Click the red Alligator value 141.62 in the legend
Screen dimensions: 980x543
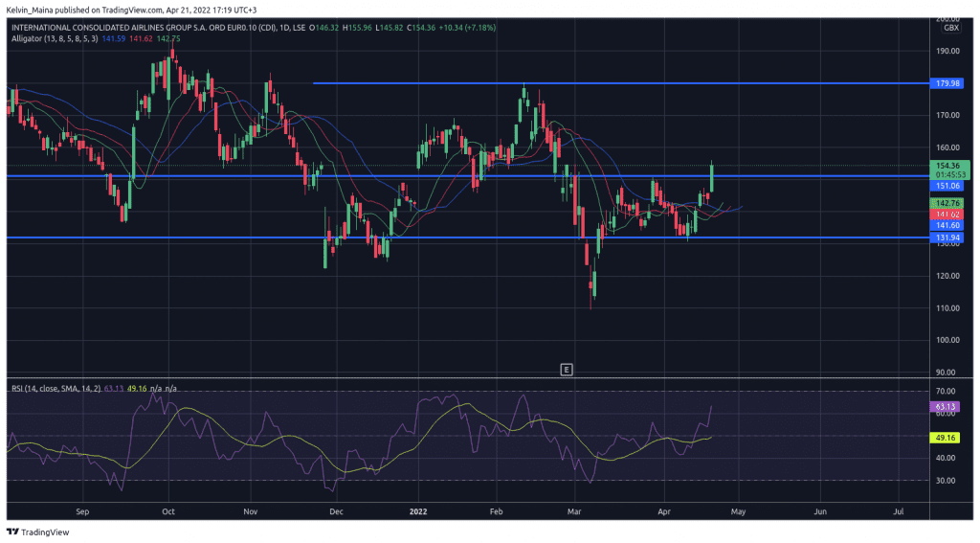click(141, 38)
